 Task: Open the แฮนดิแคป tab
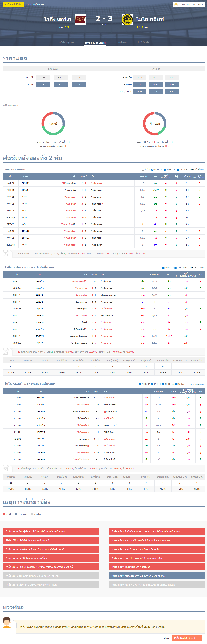click(121, 42)
